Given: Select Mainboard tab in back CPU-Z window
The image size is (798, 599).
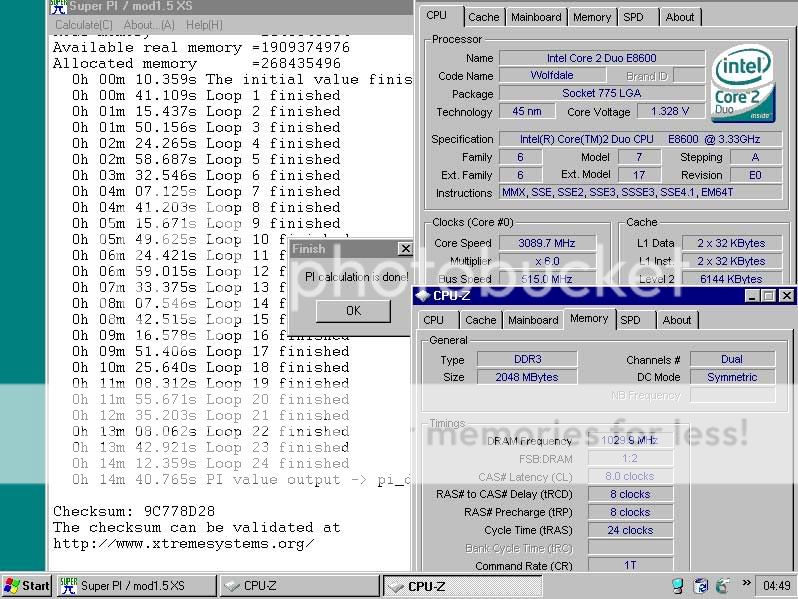Looking at the screenshot, I should [536, 17].
